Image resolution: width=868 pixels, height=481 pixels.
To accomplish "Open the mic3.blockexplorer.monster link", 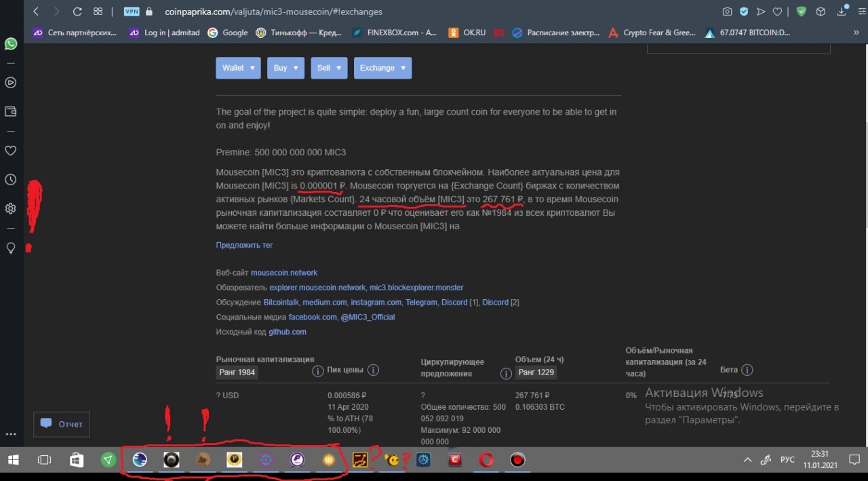I will [x=416, y=288].
